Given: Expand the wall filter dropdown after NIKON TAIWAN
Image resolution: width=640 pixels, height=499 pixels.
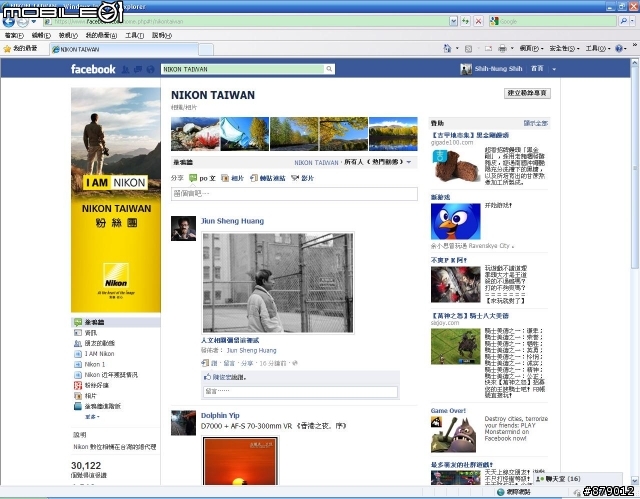Looking at the screenshot, I should coord(409,162).
